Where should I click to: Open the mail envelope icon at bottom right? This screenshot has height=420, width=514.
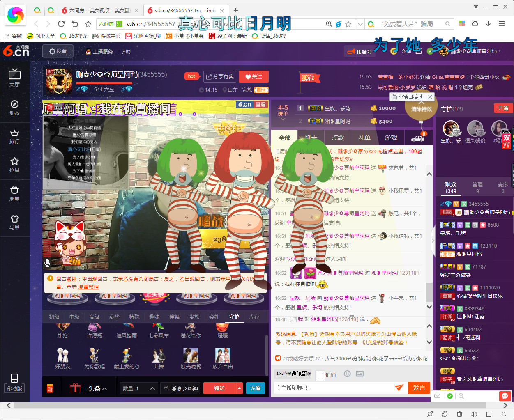click(x=437, y=396)
